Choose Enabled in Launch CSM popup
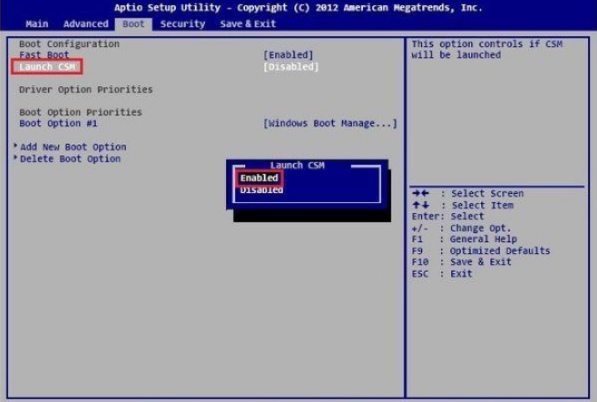597x402 pixels. pos(259,178)
